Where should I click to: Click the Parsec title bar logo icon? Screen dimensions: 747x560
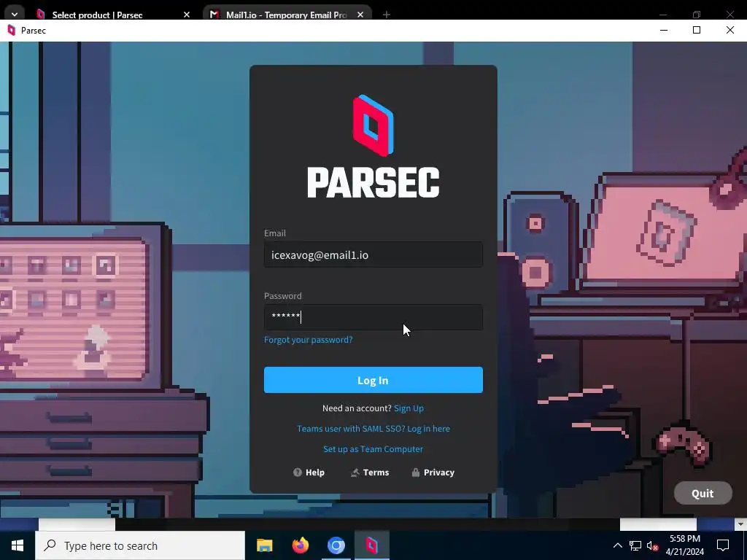[12, 31]
